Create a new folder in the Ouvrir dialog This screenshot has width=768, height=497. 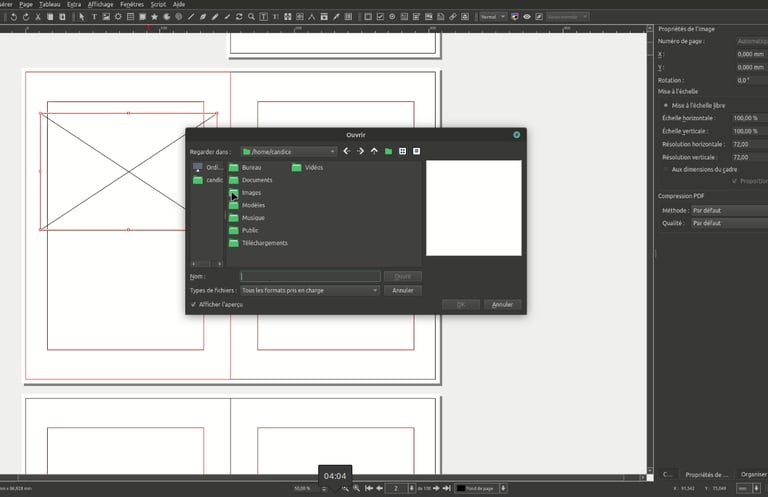388,151
